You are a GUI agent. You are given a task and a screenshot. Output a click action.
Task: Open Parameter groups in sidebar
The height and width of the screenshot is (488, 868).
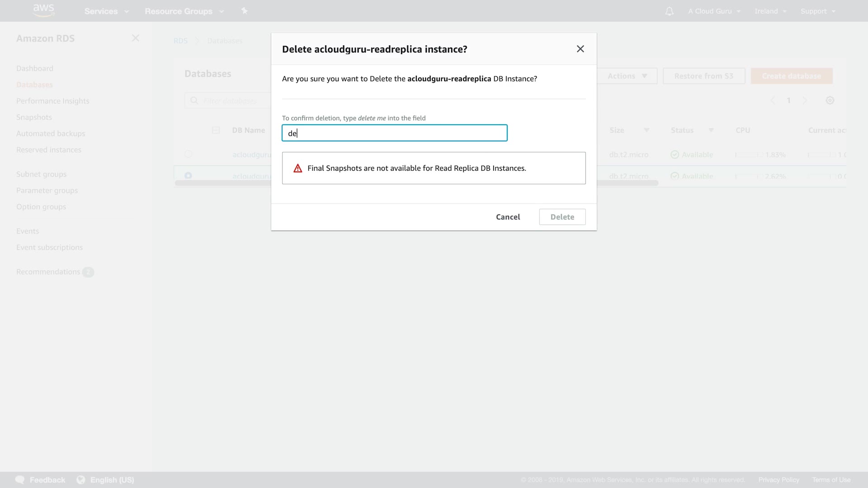(47, 190)
